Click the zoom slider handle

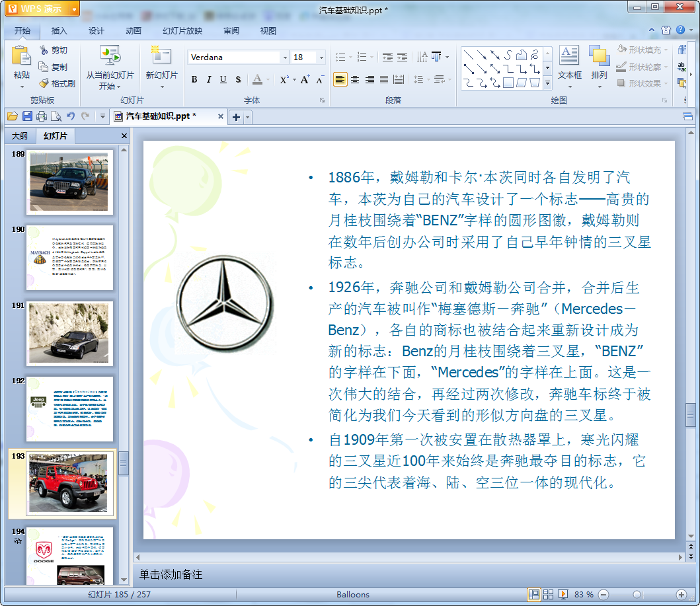point(637,594)
